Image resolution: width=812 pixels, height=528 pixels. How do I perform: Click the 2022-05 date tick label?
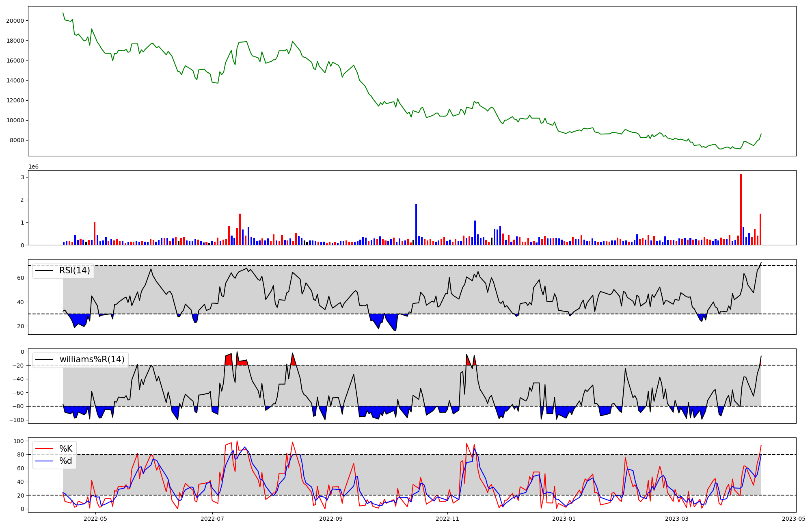pyautogui.click(x=95, y=519)
